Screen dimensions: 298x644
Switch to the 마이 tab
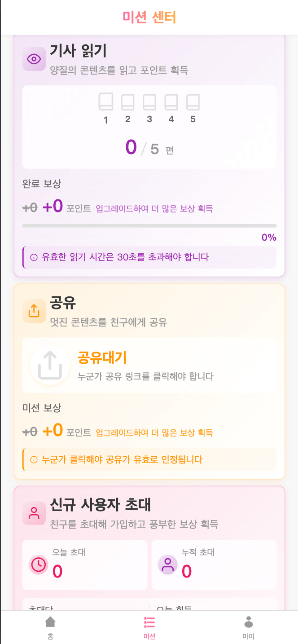pos(248,626)
